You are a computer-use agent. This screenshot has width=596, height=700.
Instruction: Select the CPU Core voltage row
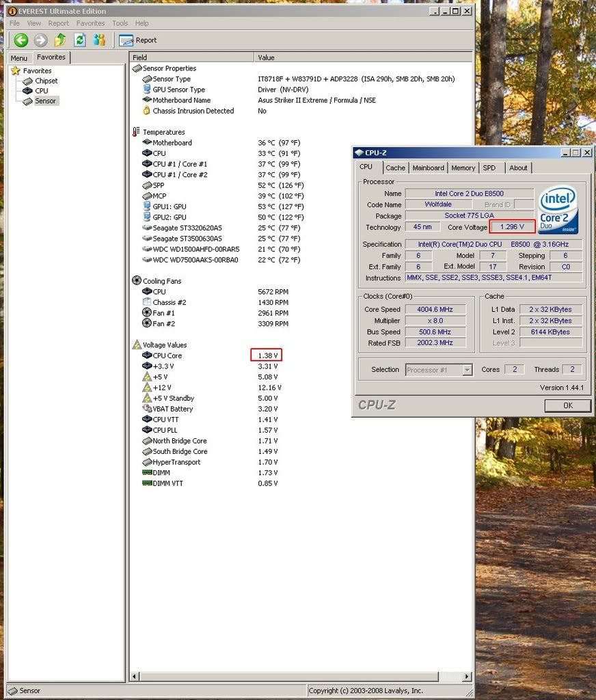pos(301,355)
